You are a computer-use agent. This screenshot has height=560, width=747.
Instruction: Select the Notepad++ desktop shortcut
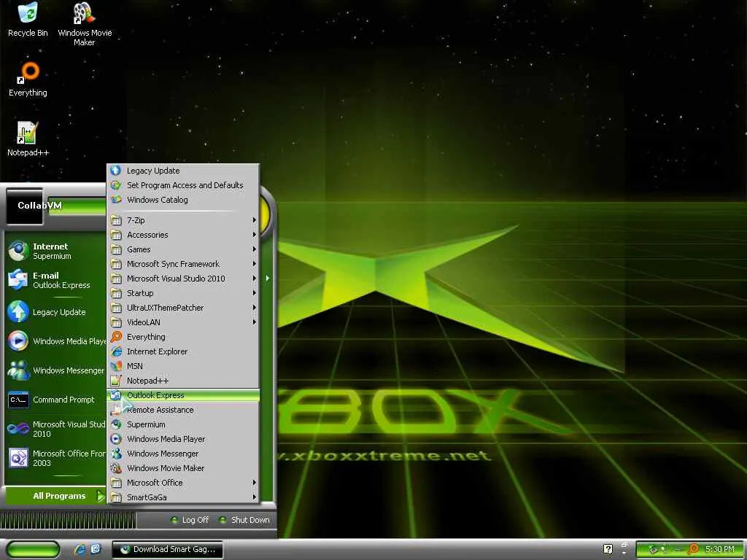tap(28, 139)
